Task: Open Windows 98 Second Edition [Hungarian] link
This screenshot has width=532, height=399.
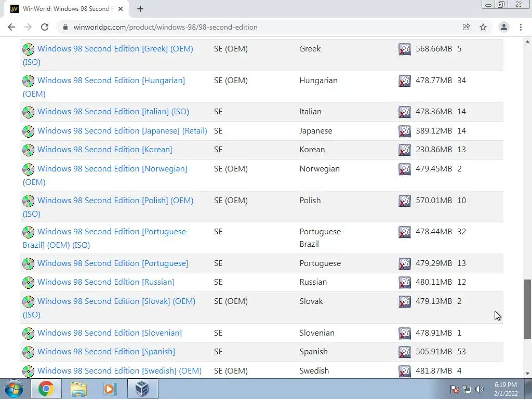Action: pyautogui.click(x=111, y=81)
